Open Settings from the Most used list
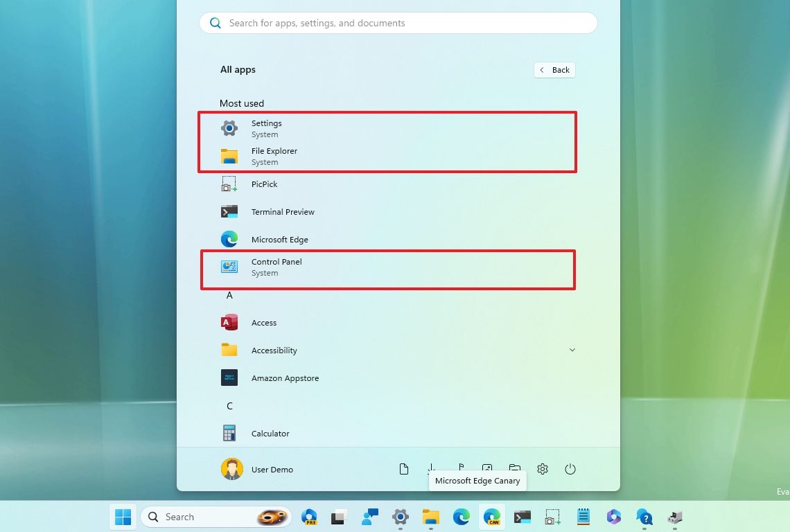 (x=266, y=128)
